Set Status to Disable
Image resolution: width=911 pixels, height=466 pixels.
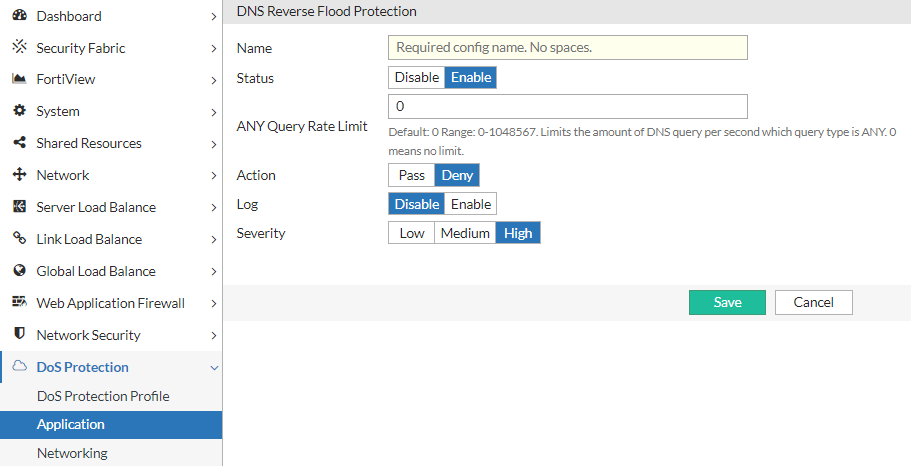coord(416,78)
